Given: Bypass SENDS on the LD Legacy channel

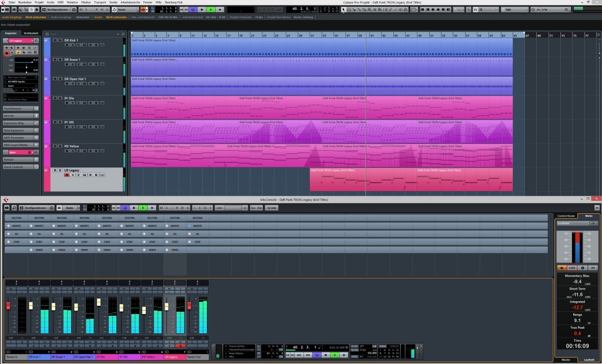Looking at the screenshot, I should [x=167, y=250].
